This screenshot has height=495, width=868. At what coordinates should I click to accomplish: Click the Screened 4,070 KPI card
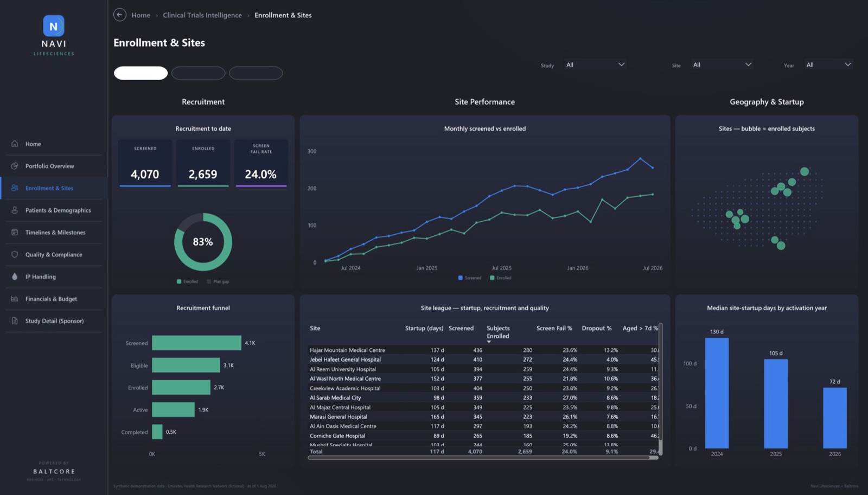click(x=145, y=163)
